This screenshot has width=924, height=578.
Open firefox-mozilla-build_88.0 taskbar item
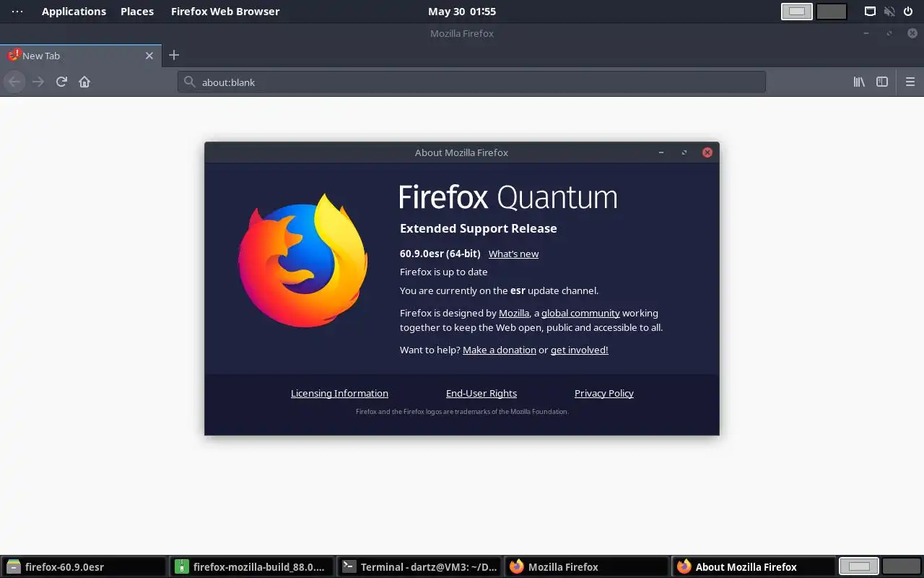(x=252, y=566)
